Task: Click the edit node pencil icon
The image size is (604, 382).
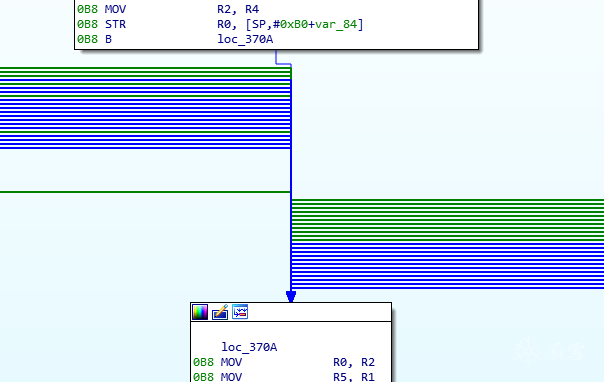Action: pos(220,312)
